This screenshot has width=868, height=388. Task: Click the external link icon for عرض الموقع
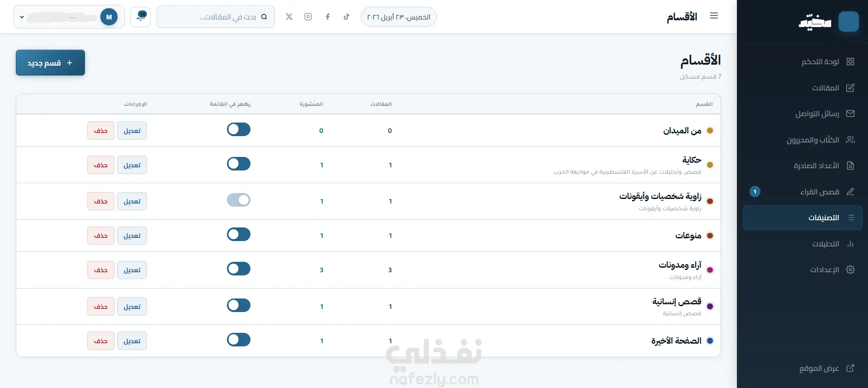pos(850,368)
